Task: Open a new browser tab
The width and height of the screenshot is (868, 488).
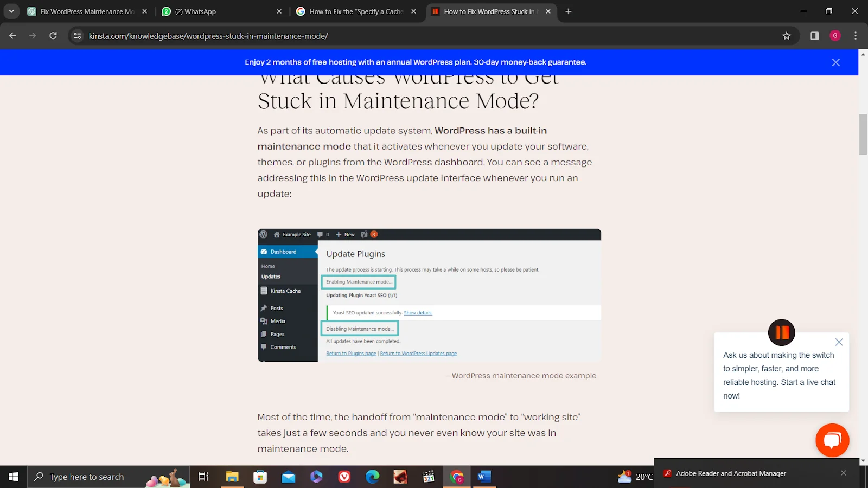Action: click(569, 11)
